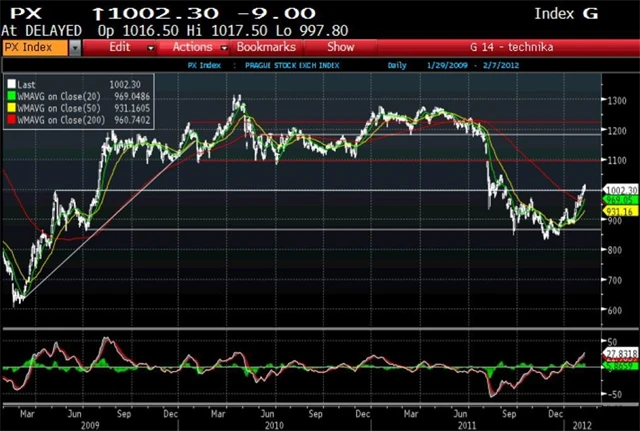Click the Show button
This screenshot has width=640, height=431.
pyautogui.click(x=340, y=47)
